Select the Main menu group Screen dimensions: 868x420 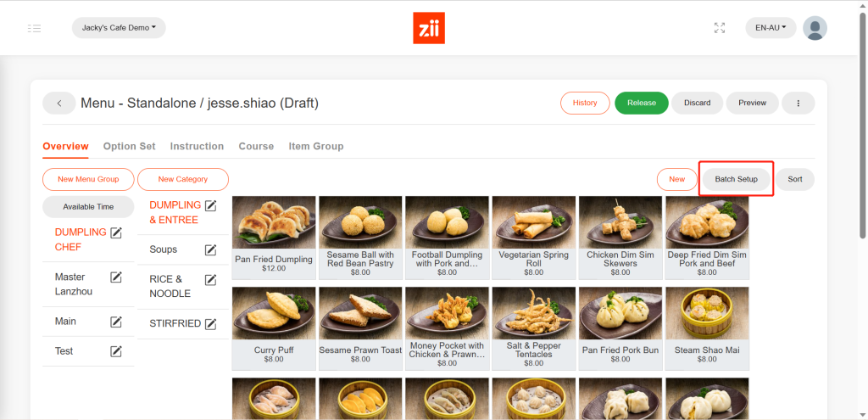point(66,321)
